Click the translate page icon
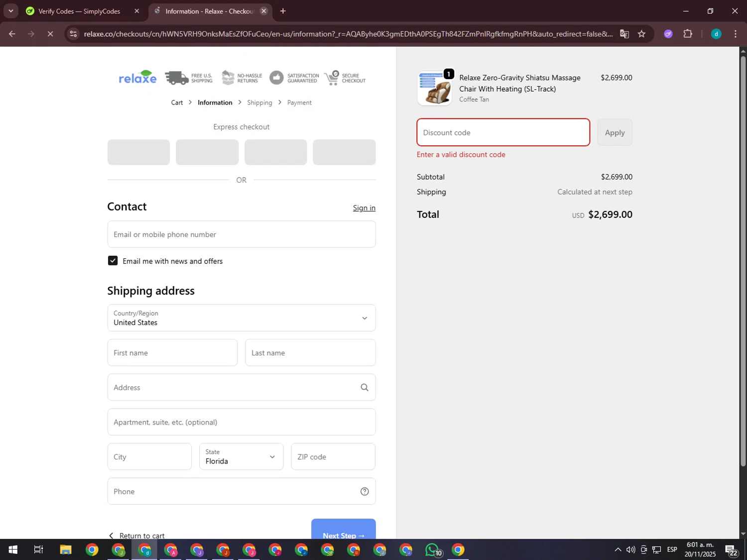 (x=624, y=34)
